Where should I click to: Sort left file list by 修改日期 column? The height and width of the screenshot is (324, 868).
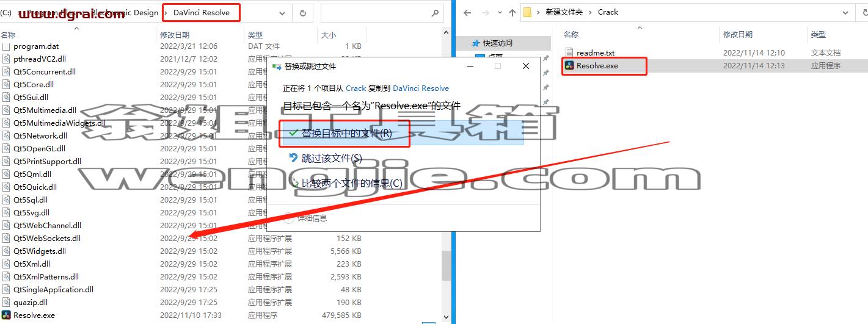pos(175,35)
